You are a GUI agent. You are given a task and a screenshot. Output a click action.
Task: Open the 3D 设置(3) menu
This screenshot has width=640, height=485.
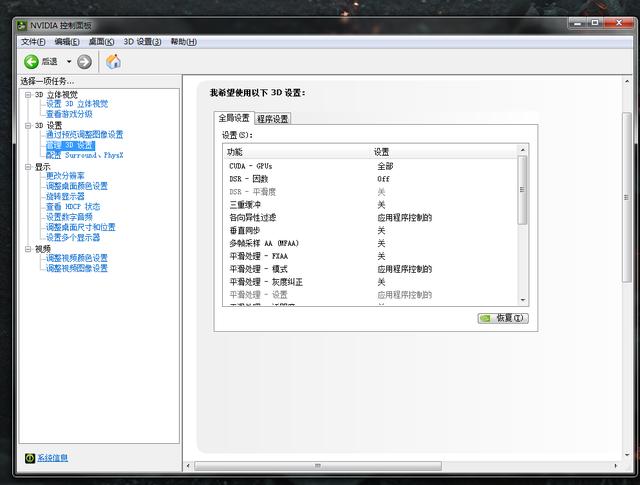click(x=142, y=42)
